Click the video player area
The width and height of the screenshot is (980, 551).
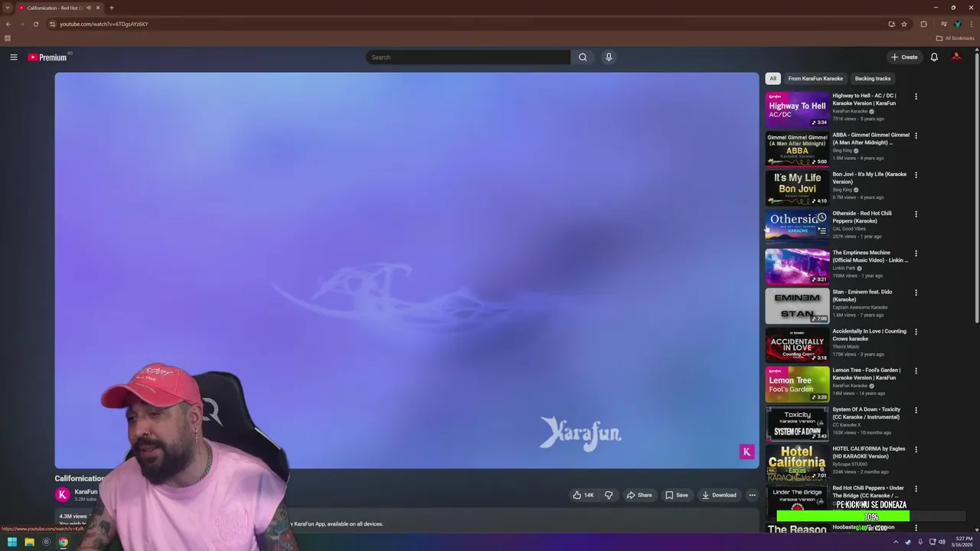[x=407, y=270]
